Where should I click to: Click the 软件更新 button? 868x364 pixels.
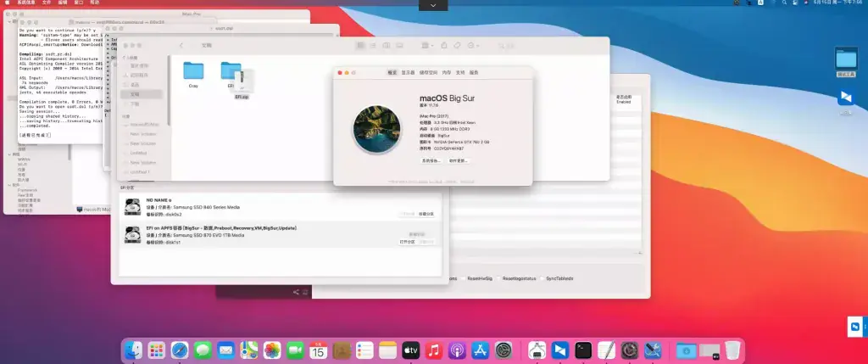[459, 160]
